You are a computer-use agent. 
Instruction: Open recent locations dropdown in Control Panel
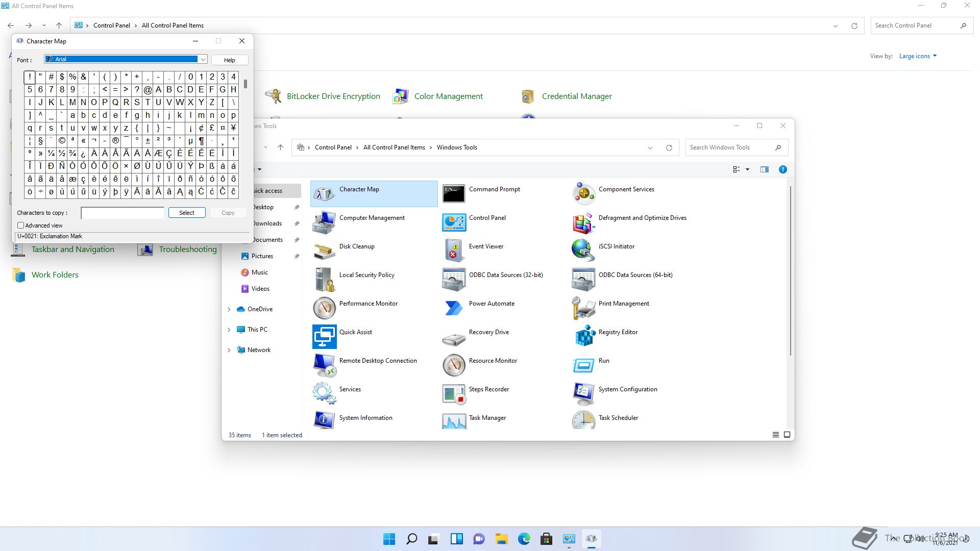click(44, 26)
